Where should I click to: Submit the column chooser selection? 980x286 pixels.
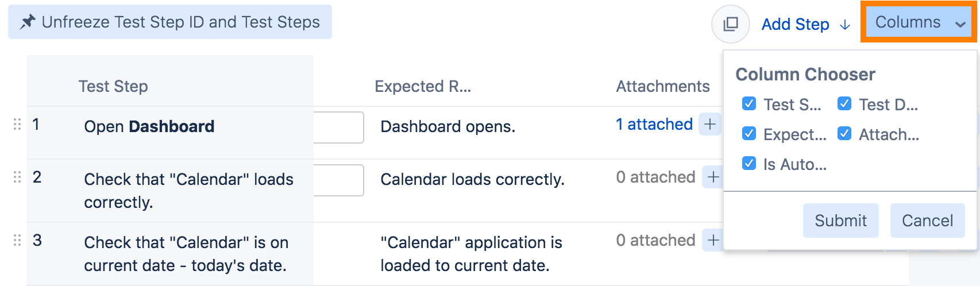pyautogui.click(x=840, y=221)
